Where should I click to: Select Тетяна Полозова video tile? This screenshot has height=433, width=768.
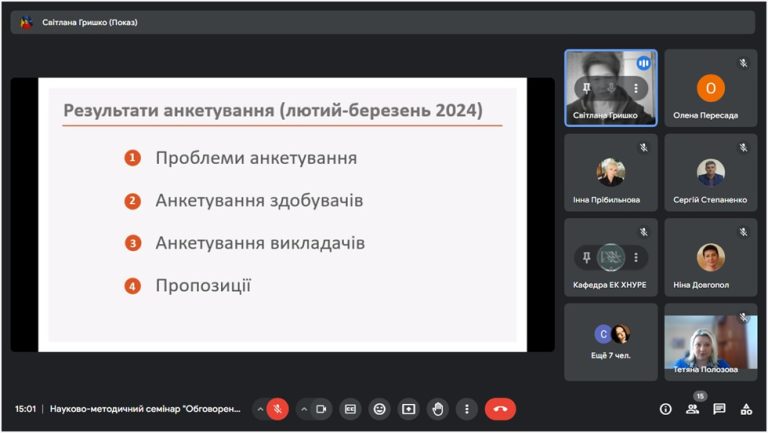(711, 342)
